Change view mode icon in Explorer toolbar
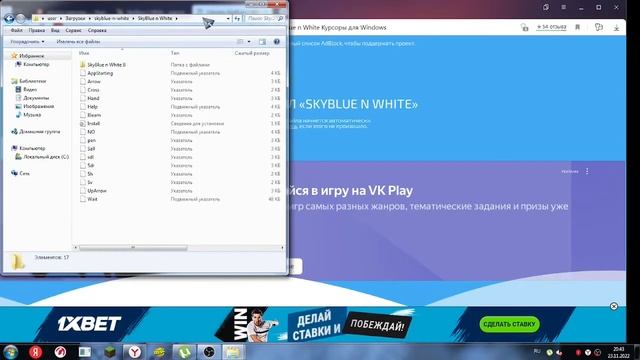 pyautogui.click(x=240, y=42)
